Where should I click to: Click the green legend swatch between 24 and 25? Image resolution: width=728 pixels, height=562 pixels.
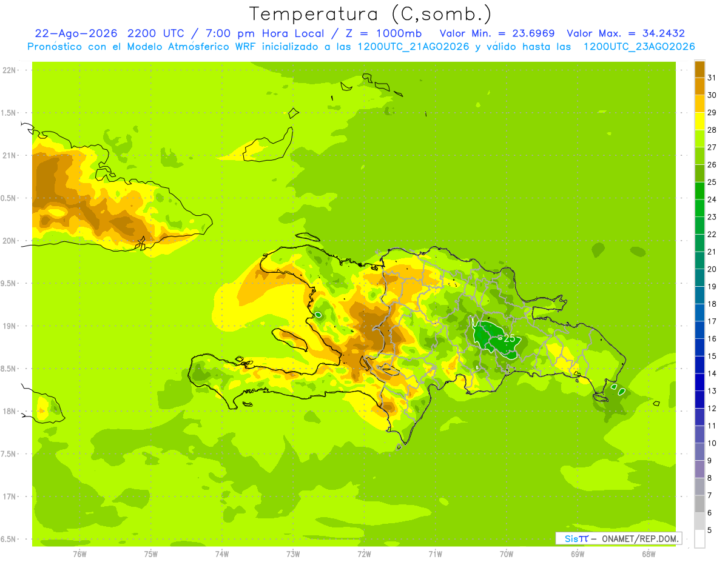coord(699,191)
